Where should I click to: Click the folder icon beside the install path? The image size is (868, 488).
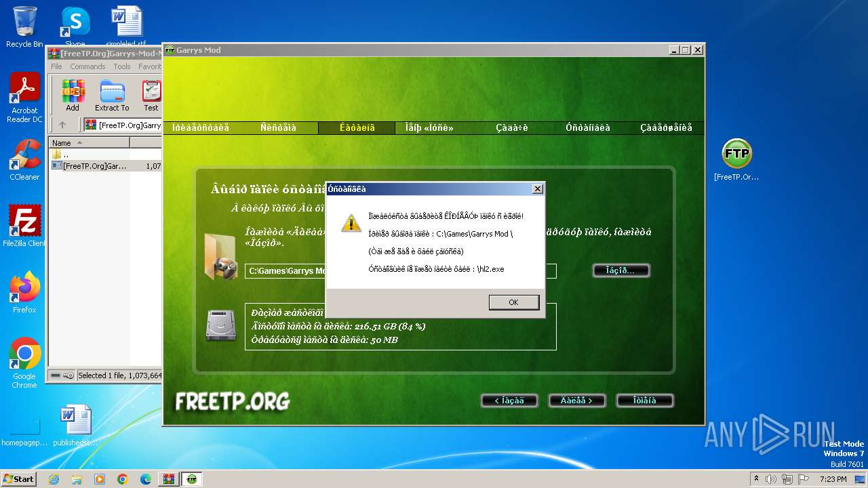[220, 257]
